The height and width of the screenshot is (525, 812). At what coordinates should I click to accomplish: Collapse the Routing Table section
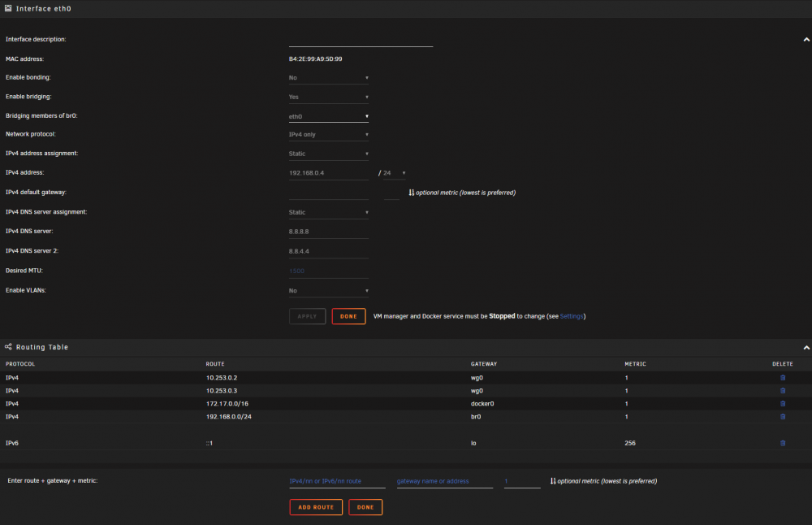pos(806,348)
